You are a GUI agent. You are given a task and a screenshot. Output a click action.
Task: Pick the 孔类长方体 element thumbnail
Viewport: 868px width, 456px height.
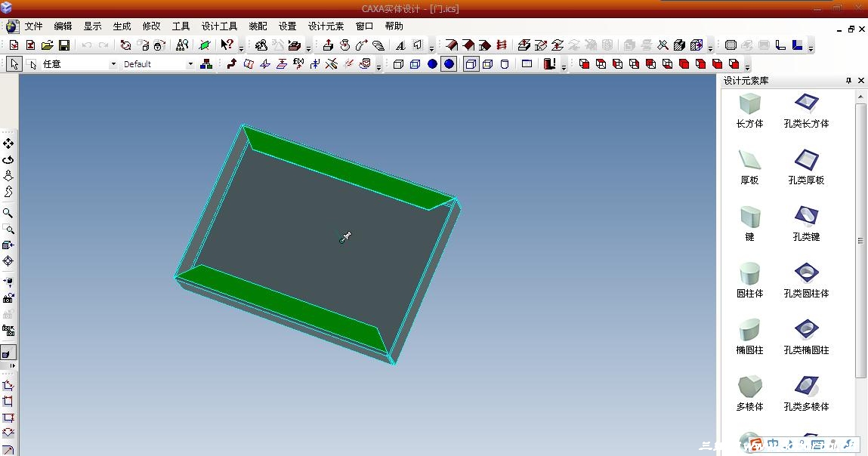pyautogui.click(x=807, y=103)
